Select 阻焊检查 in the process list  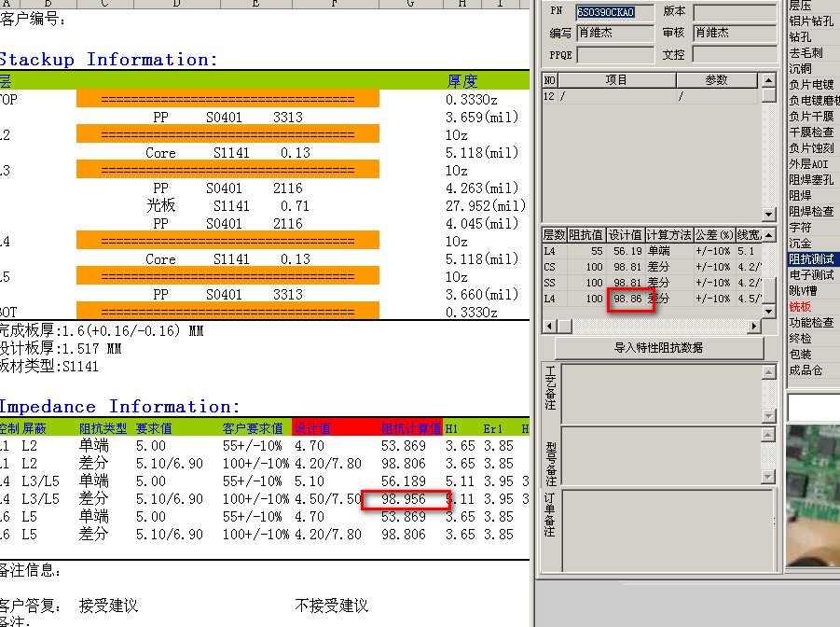pos(811,211)
